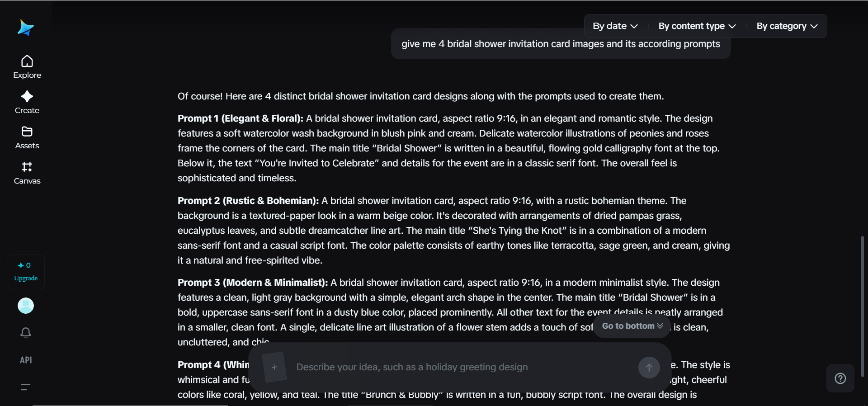Click the user avatar icon
The height and width of the screenshot is (406, 868).
[x=26, y=306]
